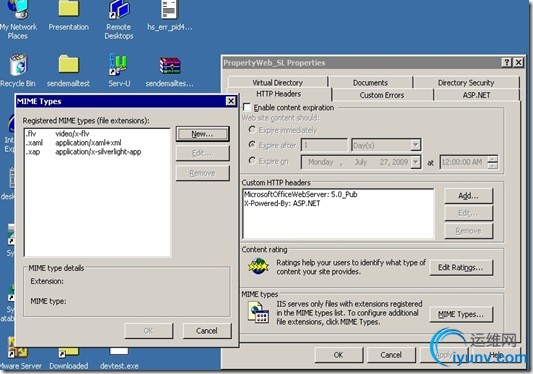Open Edit Ratings dialog
This screenshot has width=533, height=374.
pos(461,268)
